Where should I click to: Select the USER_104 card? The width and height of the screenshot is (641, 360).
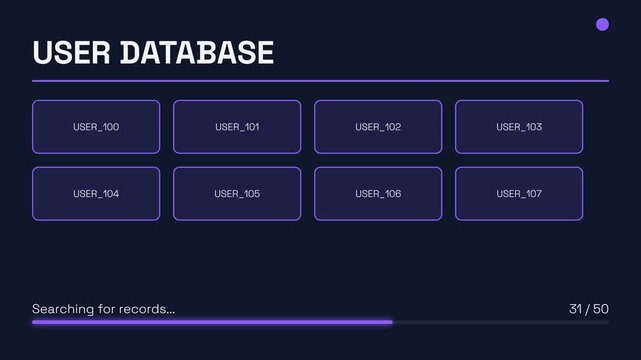(x=96, y=194)
